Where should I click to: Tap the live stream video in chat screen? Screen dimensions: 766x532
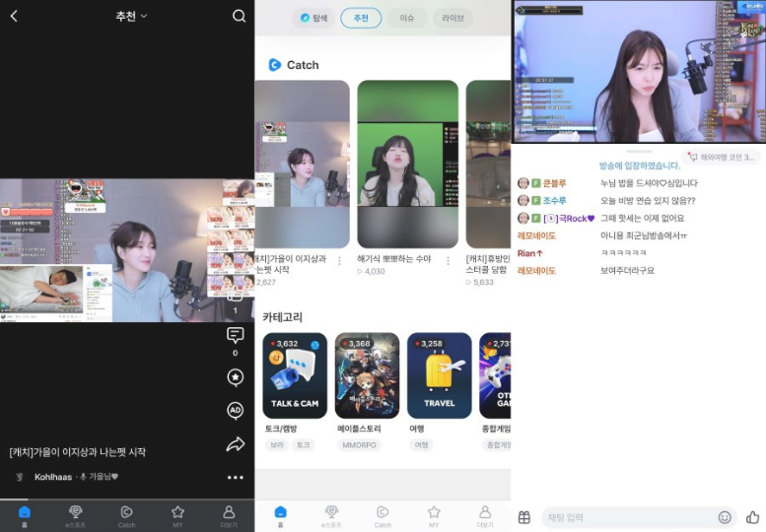pos(639,72)
